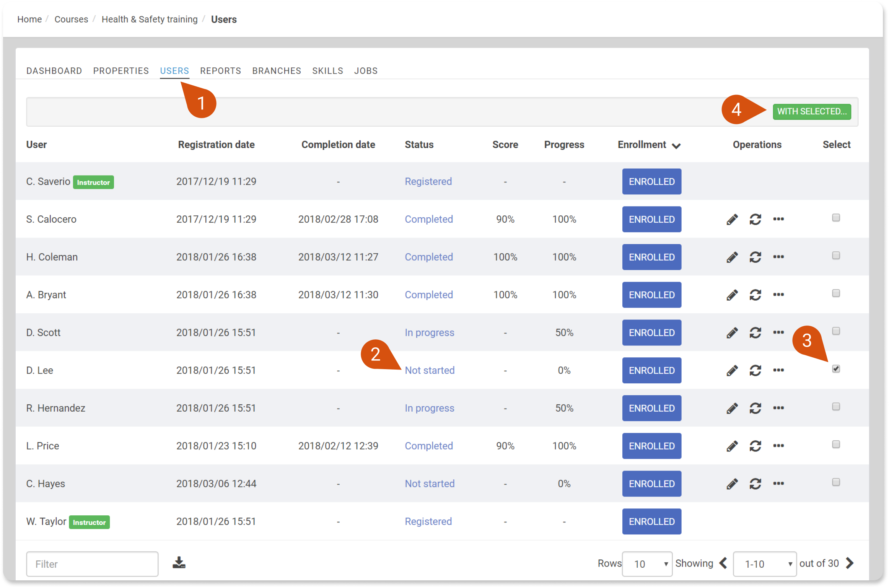The height and width of the screenshot is (588, 889).
Task: Open more options for S. Calocero
Action: click(x=778, y=219)
